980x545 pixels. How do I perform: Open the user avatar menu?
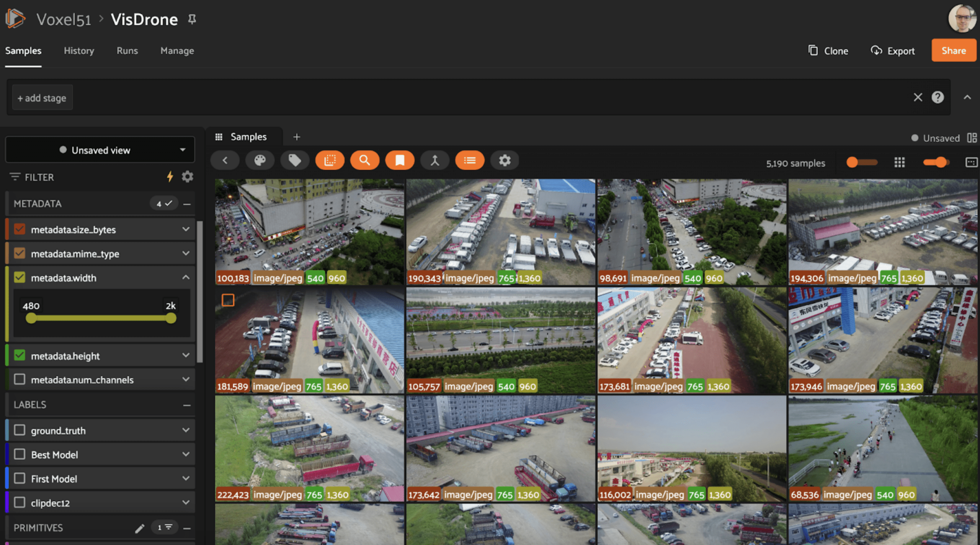click(x=962, y=18)
